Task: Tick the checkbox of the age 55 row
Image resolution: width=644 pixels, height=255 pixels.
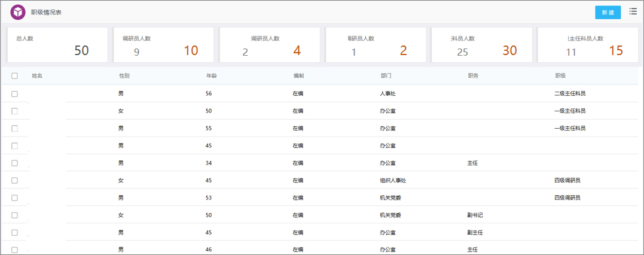Action: point(14,128)
